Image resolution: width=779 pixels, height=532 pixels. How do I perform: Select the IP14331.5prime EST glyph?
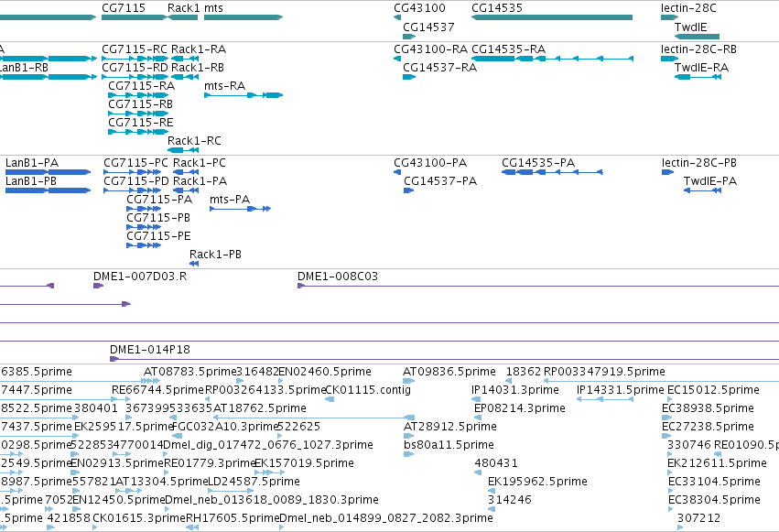click(605, 399)
